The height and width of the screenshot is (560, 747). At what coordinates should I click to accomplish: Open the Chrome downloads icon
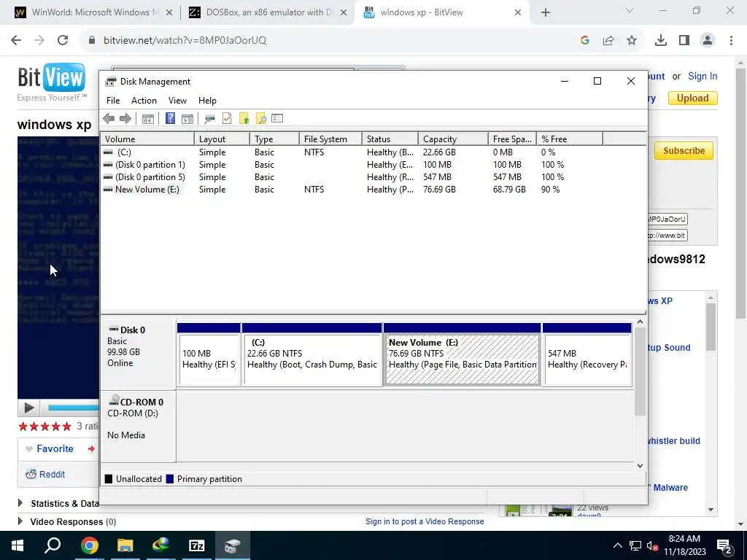[661, 41]
